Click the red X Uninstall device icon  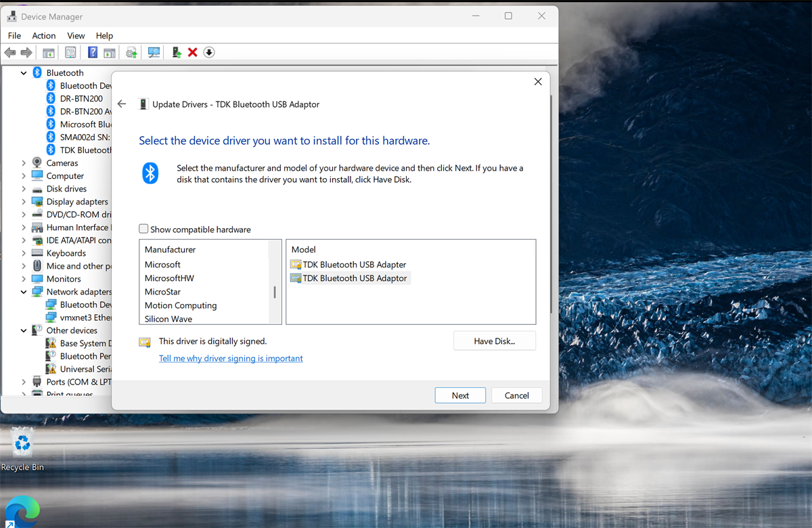(193, 53)
